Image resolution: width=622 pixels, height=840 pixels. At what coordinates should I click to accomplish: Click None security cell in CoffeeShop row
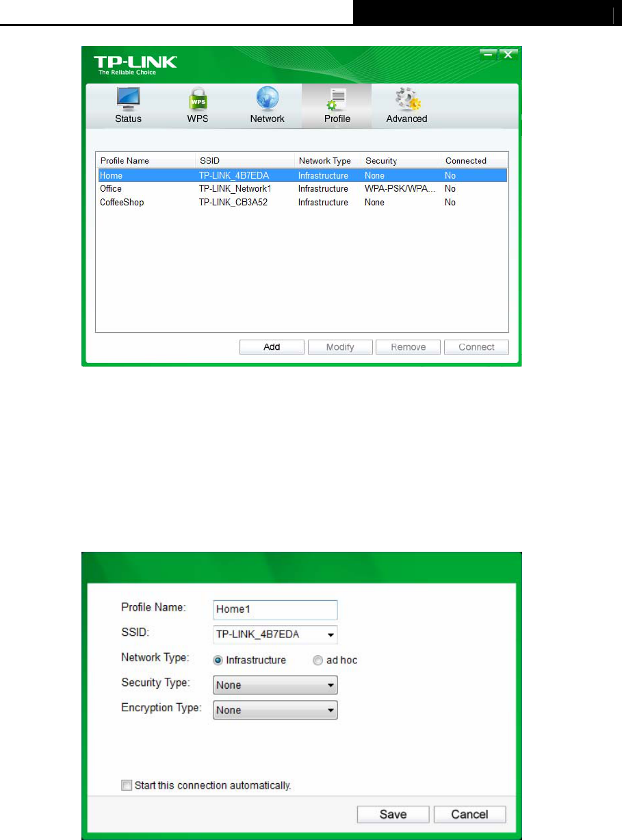[374, 203]
